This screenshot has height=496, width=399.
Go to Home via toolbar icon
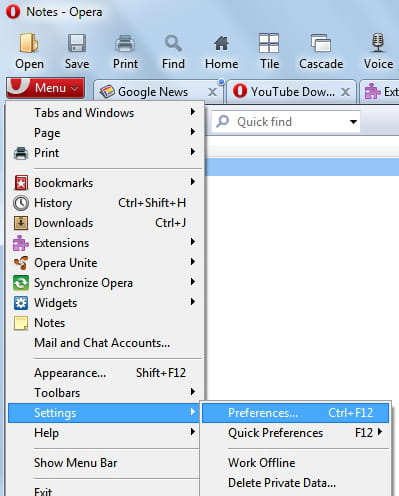pos(221,43)
